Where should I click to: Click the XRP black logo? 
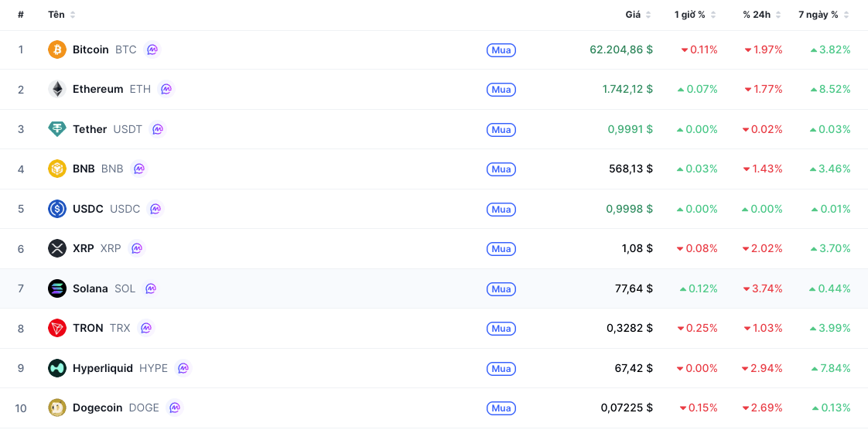(57, 248)
